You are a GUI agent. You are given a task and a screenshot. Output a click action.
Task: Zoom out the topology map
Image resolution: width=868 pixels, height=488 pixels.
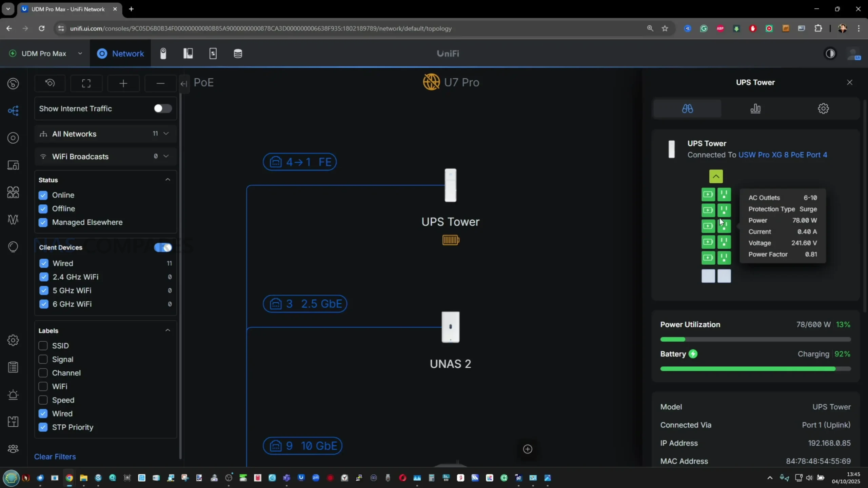[x=160, y=83]
